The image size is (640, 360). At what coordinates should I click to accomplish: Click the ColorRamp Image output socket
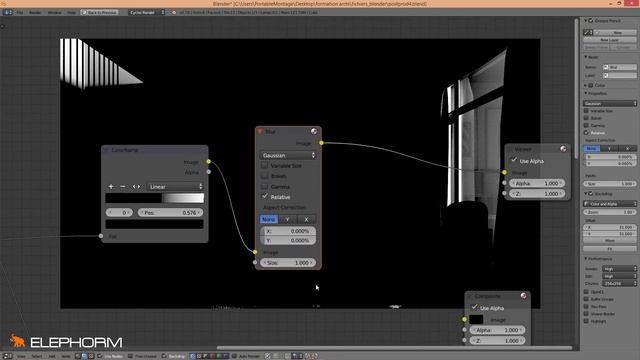click(209, 162)
